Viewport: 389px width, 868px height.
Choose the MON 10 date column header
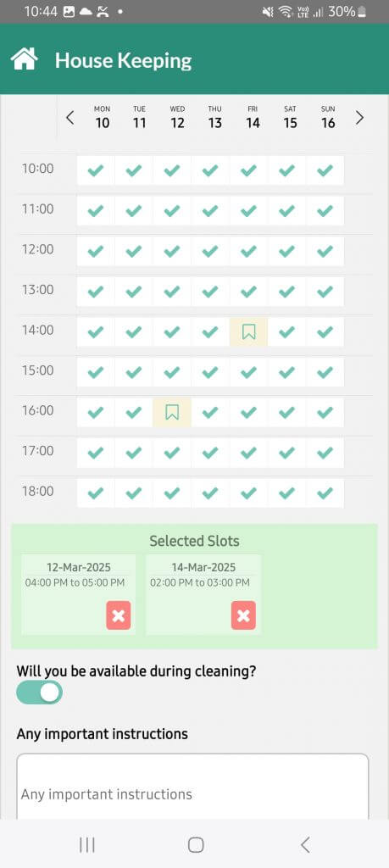(103, 117)
